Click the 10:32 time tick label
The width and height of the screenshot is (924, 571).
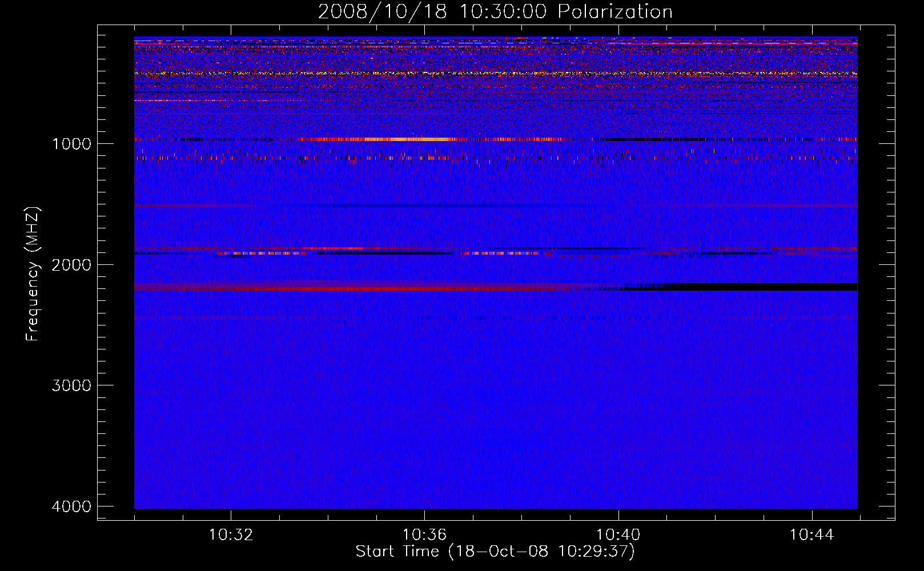[231, 535]
